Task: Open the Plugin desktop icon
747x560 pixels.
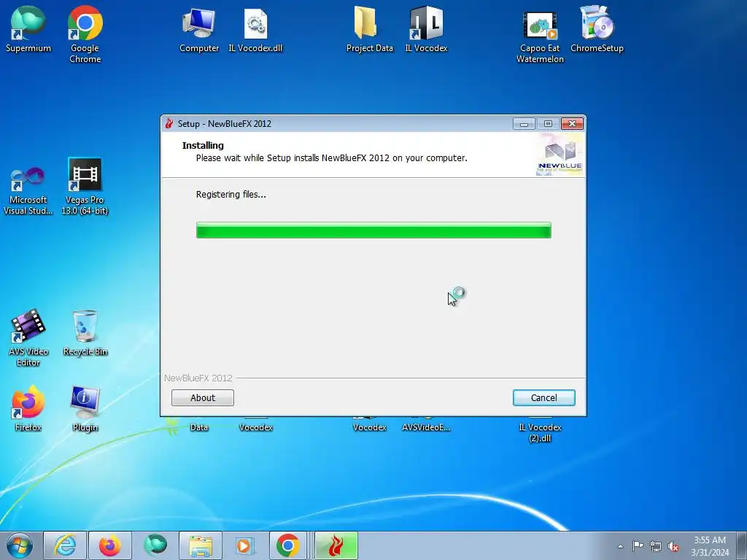Action: pyautogui.click(x=85, y=408)
